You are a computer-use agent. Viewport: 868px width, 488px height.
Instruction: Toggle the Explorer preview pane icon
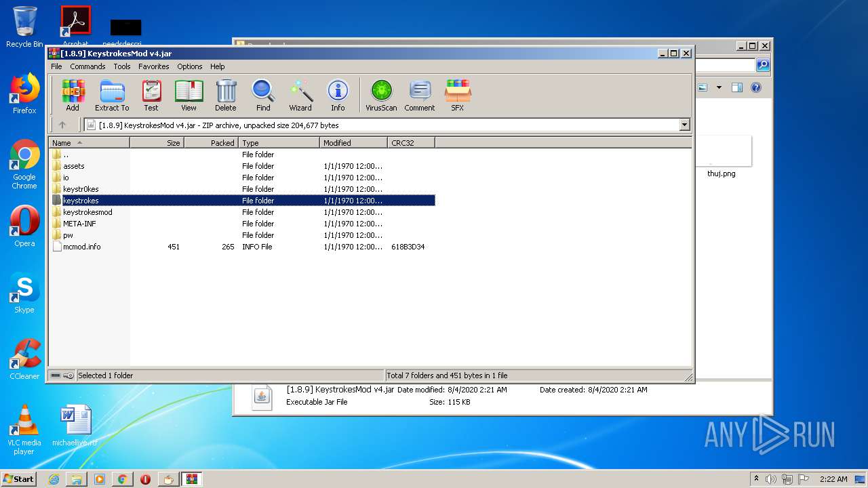point(737,87)
